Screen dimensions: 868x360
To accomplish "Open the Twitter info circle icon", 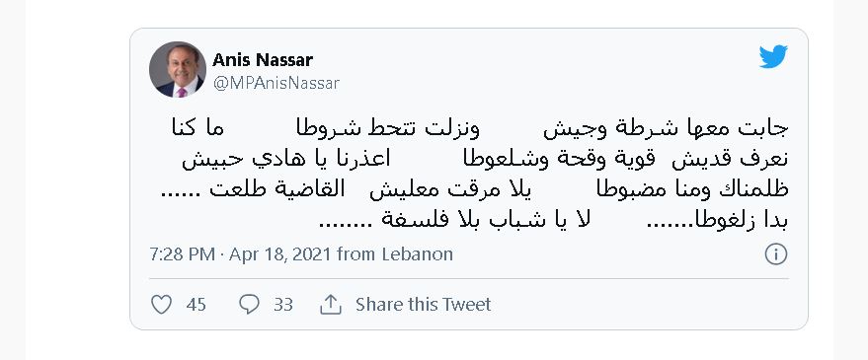I will coord(775,254).
